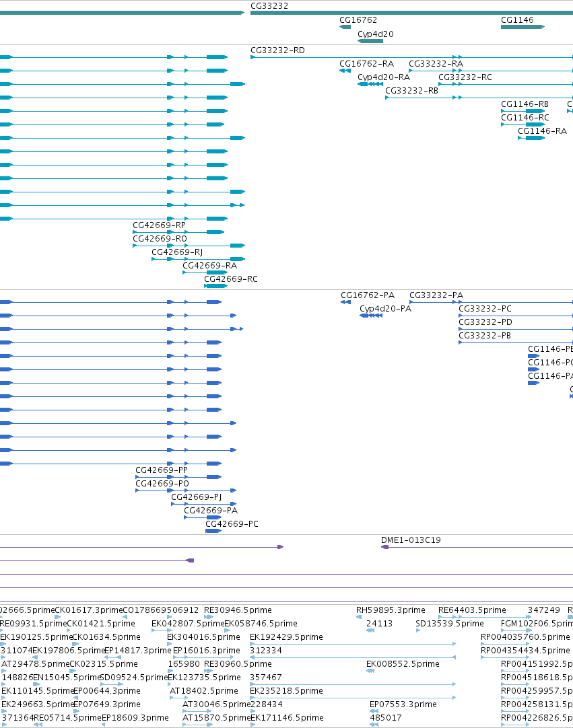Select EST AT30046.5prime
Image resolution: width=573 pixels, height=728 pixels.
(216, 704)
